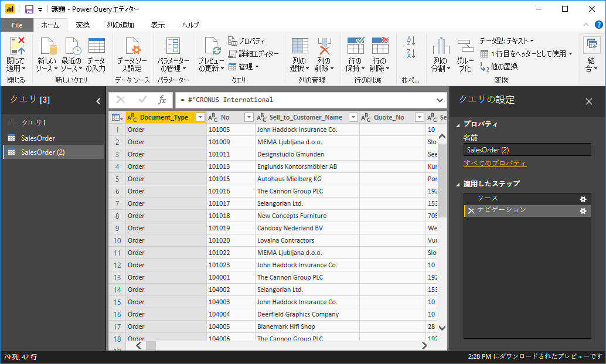Image resolution: width=606 pixels, height=364 pixels.
Task: Click the 列の削除 (Remove Columns) icon
Action: (x=324, y=46)
